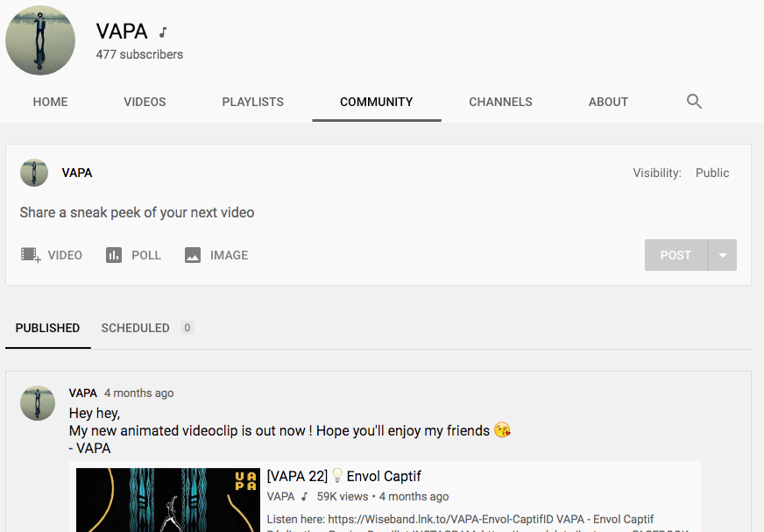Click the VAPA channel title heading
This screenshot has height=532, width=764.
click(x=122, y=32)
